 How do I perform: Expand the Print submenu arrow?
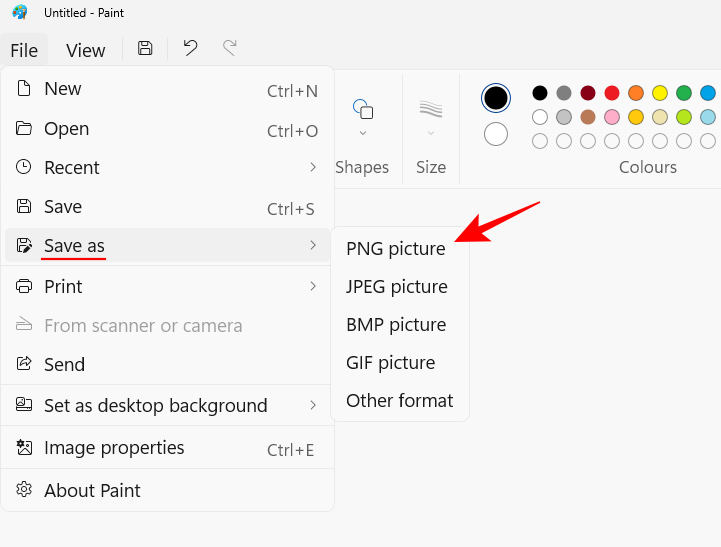313,286
